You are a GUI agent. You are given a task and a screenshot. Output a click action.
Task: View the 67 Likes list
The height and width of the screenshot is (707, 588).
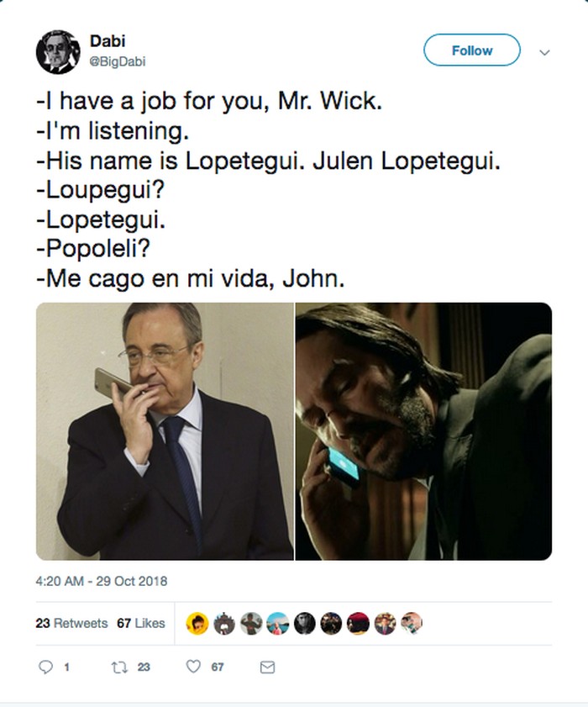(x=140, y=623)
